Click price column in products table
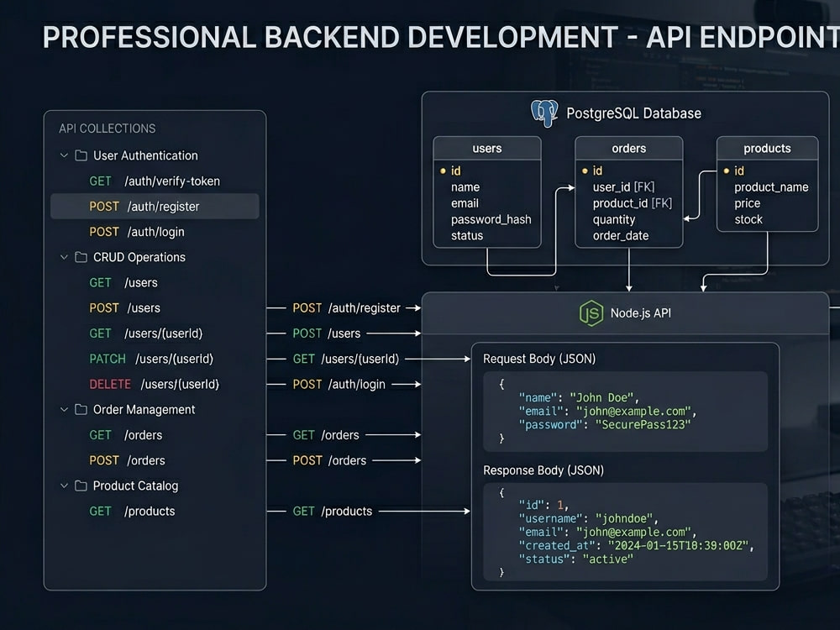Viewport: 840px width, 630px height. (x=748, y=203)
